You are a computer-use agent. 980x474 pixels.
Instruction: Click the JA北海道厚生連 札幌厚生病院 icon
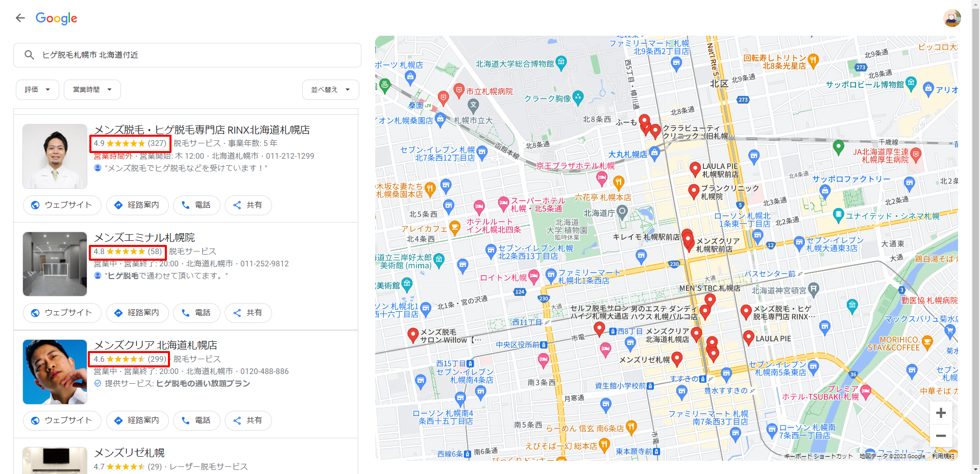(916, 155)
